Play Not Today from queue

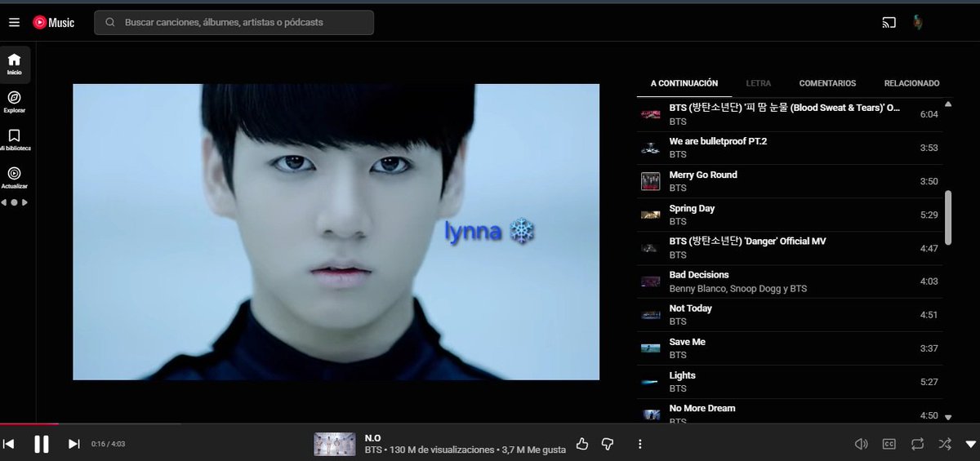790,315
